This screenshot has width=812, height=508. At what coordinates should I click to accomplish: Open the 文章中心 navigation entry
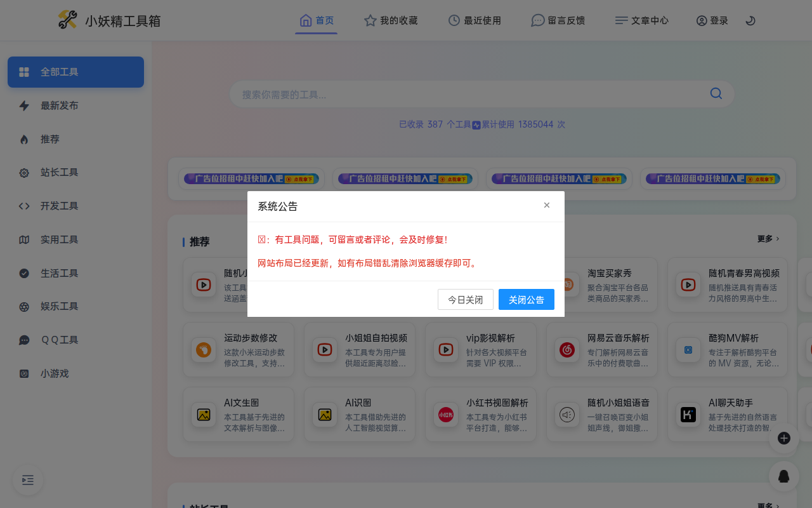641,20
